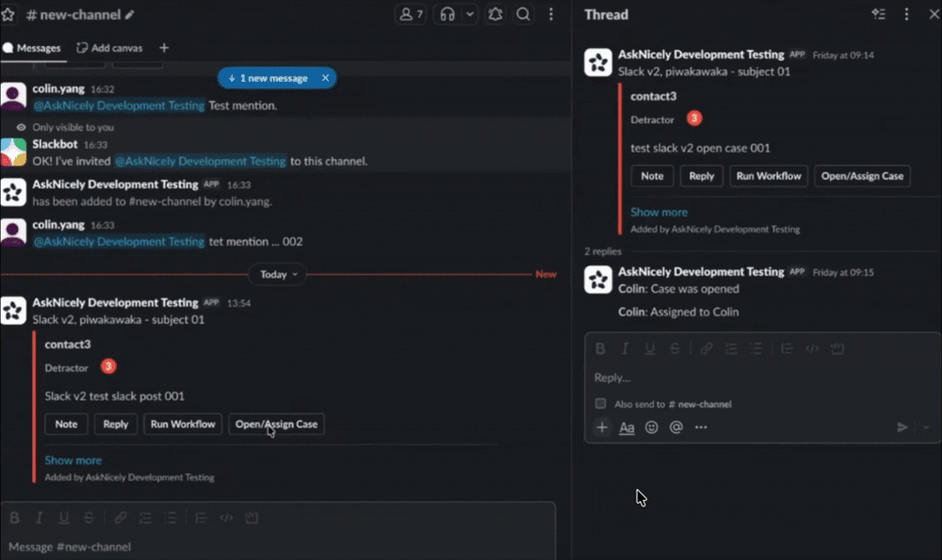Screen dimensions: 942x560
Task: Mention someone with @ in thread composer
Action: (675, 427)
